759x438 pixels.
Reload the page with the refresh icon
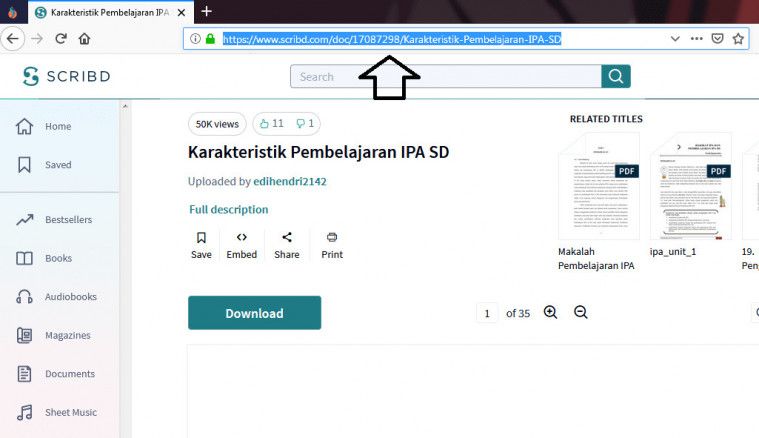click(61, 39)
